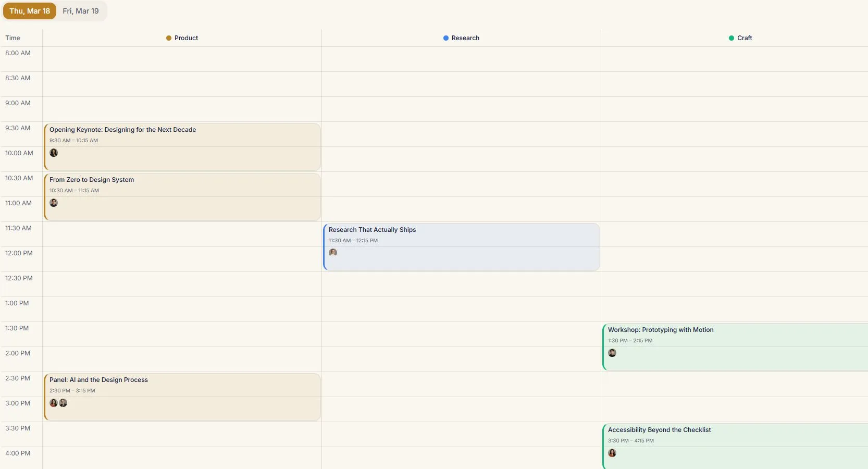Click speaker avatar in Research That Actually Ships
Image resolution: width=868 pixels, height=469 pixels.
(333, 253)
